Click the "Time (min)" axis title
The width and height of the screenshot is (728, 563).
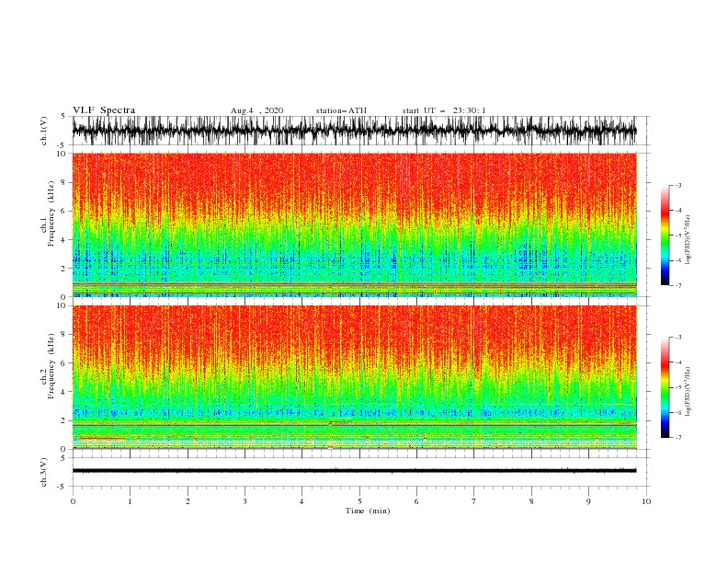pyautogui.click(x=368, y=511)
